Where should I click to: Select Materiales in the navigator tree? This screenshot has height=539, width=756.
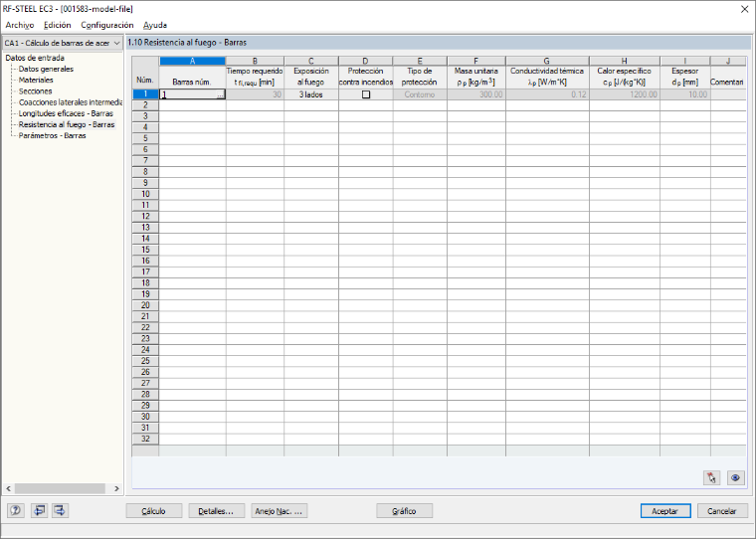click(36, 80)
